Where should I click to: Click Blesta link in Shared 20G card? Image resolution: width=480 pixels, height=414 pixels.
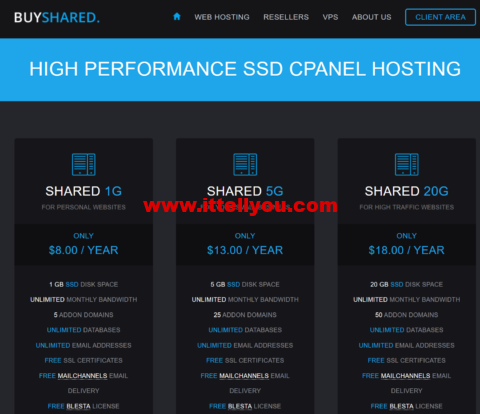click(402, 406)
